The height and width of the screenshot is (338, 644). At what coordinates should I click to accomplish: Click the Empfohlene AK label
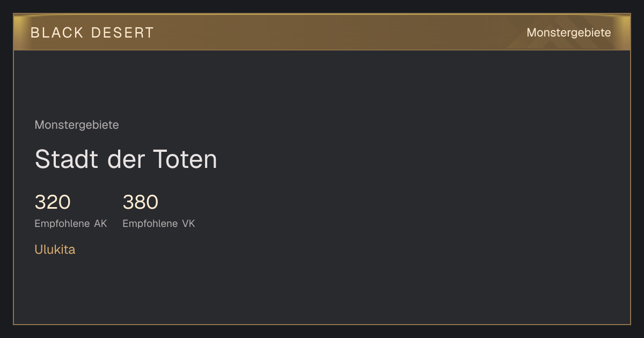click(71, 224)
